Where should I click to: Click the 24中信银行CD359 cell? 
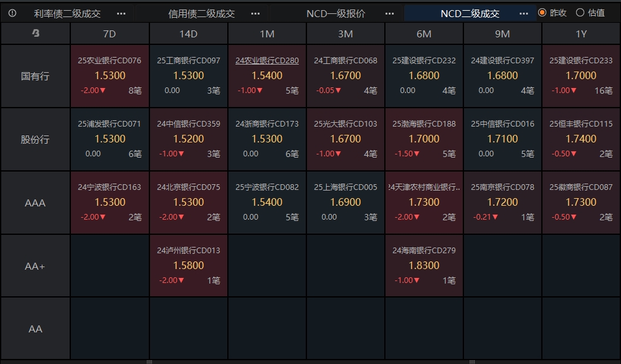pyautogui.click(x=189, y=139)
